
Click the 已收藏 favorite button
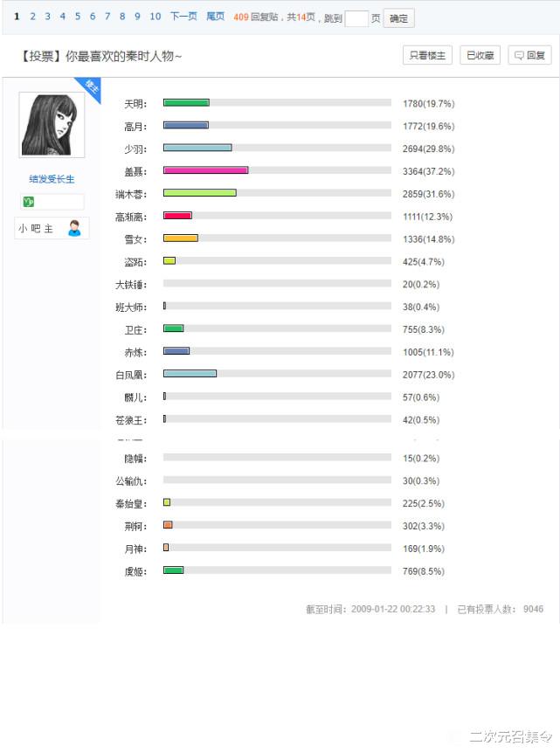click(x=479, y=54)
